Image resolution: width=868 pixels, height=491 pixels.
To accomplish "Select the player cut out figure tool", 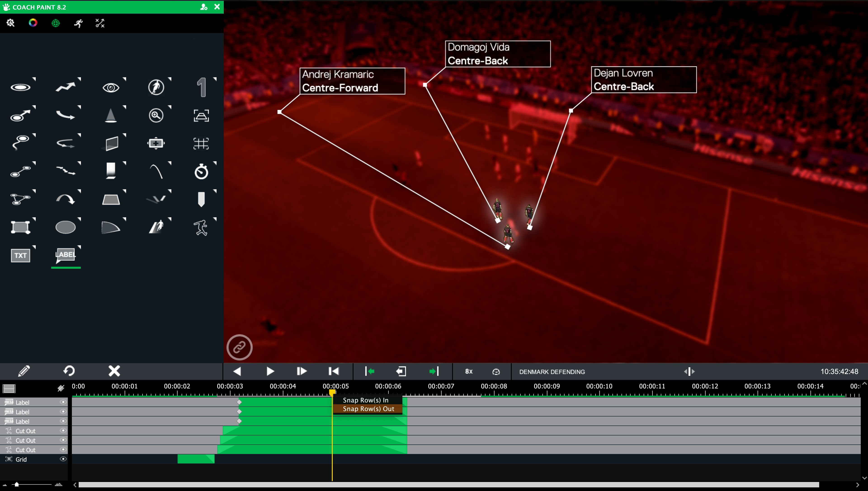I will coord(201,228).
